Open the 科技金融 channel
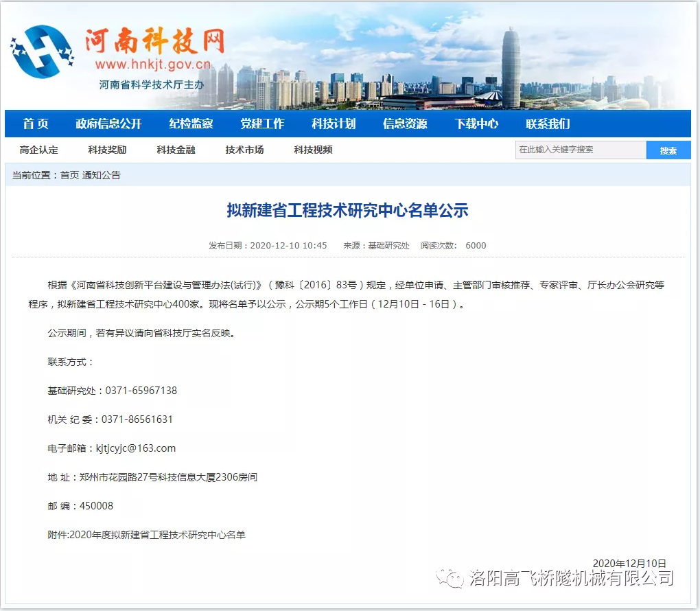The image size is (700, 611). tap(176, 150)
